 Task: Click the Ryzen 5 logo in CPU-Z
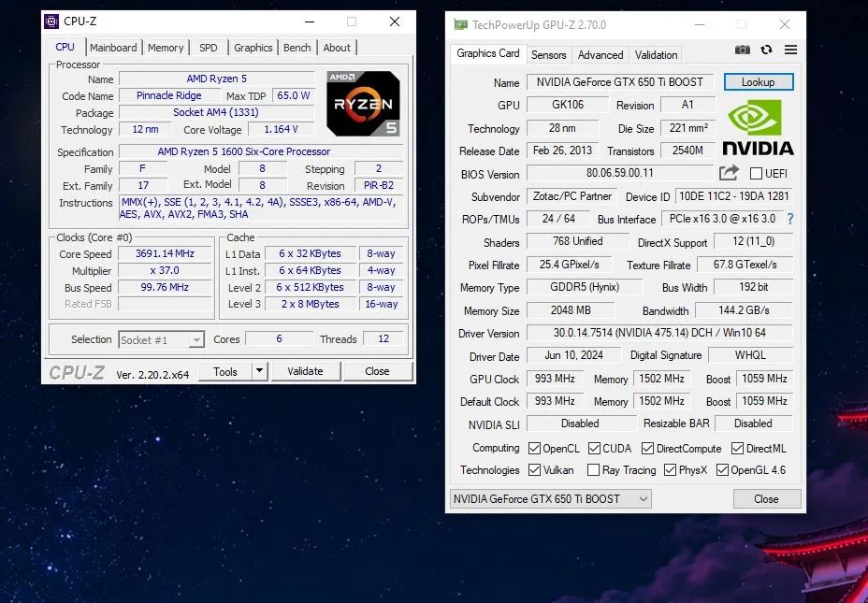point(363,104)
